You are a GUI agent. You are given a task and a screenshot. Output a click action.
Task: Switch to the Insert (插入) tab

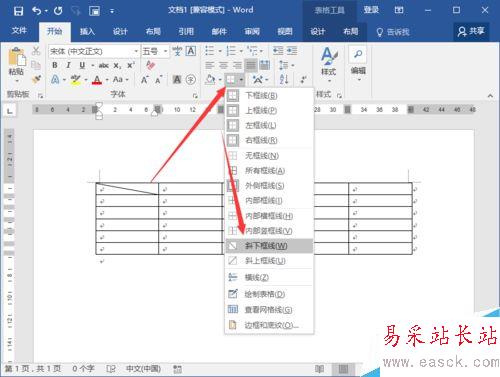point(87,32)
